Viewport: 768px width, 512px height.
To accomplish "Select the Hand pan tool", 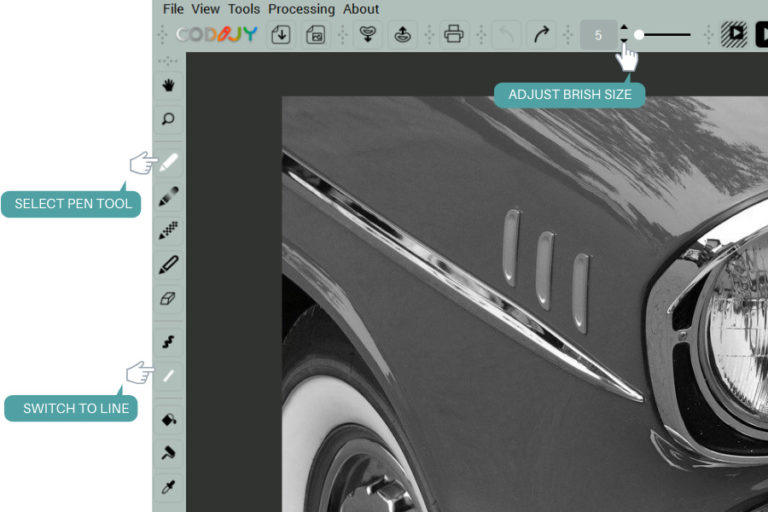I will [x=168, y=85].
